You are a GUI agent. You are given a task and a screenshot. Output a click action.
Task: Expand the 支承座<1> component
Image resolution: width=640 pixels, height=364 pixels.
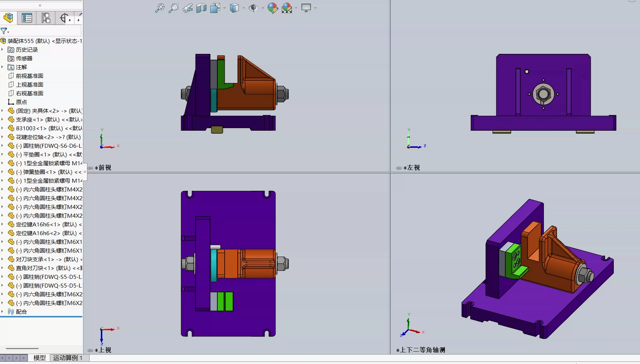coord(2,119)
